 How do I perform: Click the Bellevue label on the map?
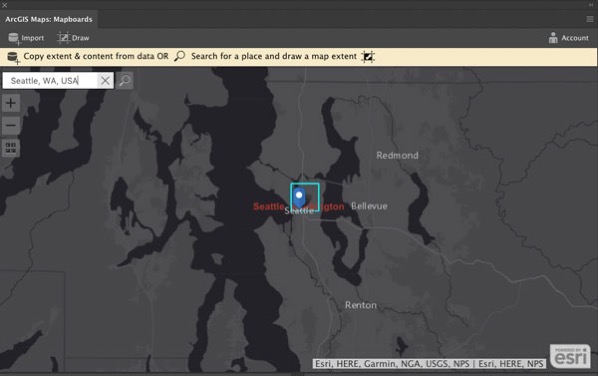(x=369, y=206)
